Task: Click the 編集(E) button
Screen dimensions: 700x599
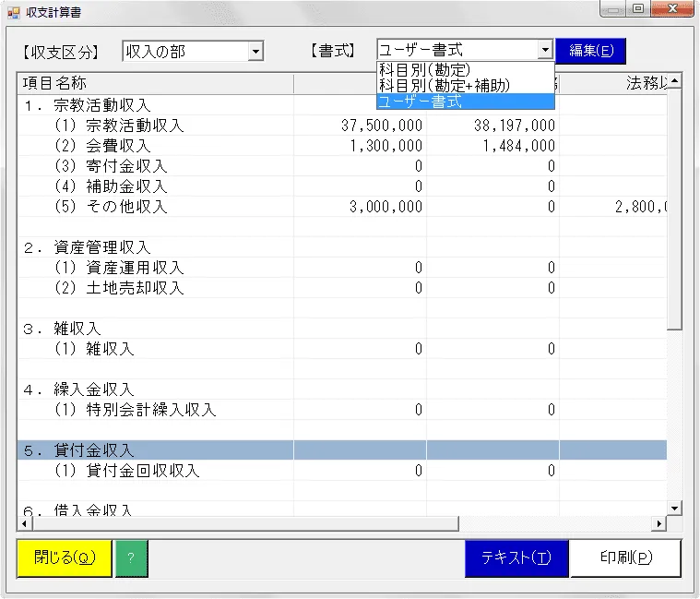Action: coord(591,51)
